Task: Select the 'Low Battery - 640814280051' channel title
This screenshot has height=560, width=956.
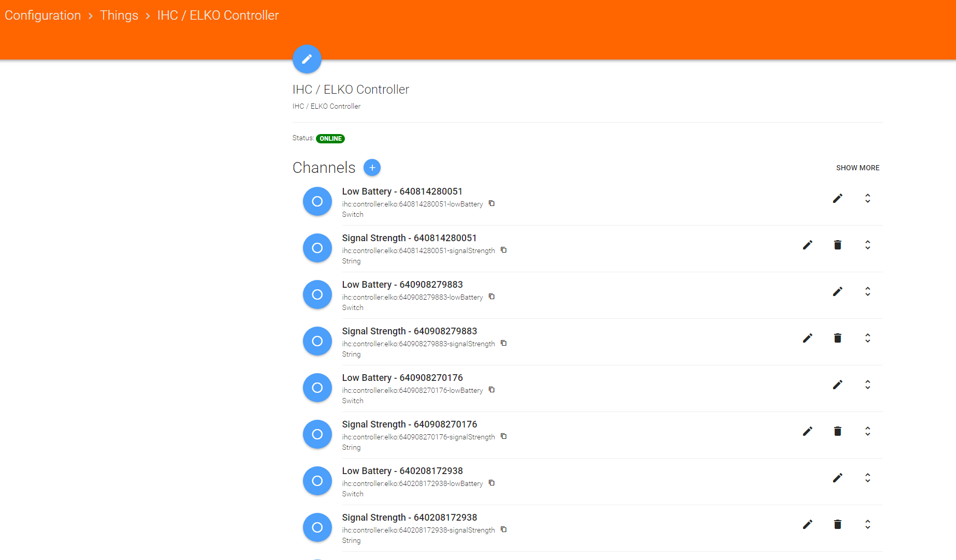Action: click(x=402, y=191)
